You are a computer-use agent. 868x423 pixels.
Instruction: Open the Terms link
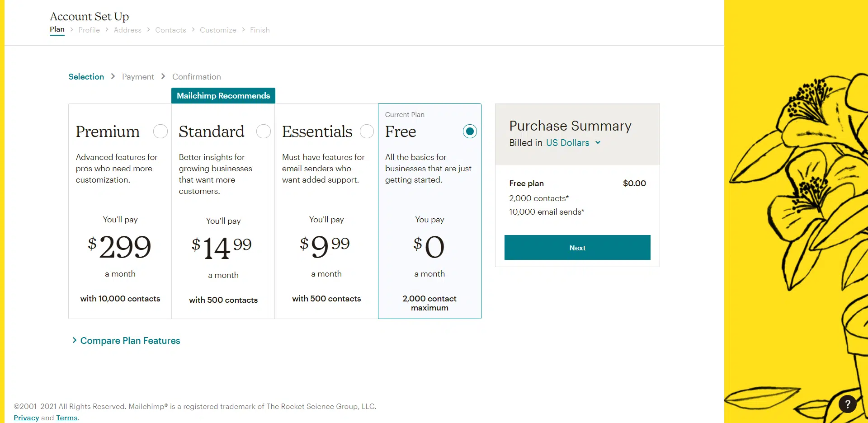click(67, 418)
